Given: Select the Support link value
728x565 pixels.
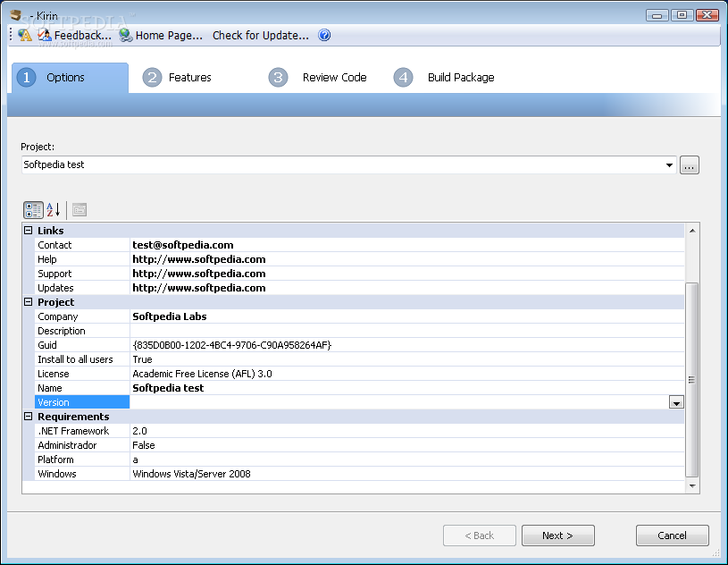Looking at the screenshot, I should pyautogui.click(x=199, y=274).
